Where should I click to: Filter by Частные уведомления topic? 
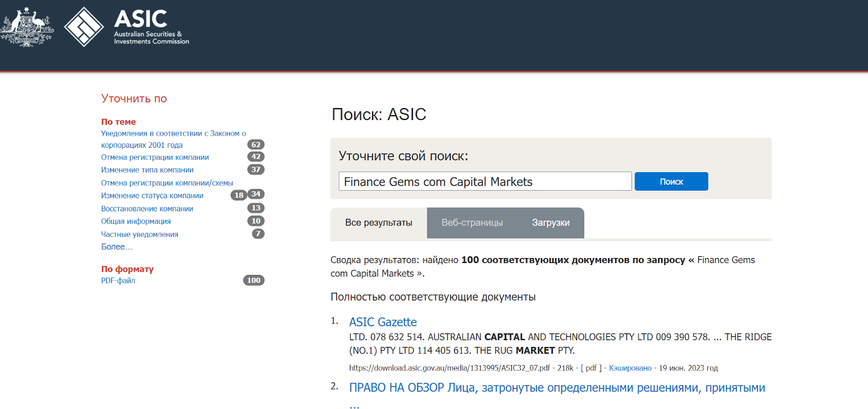click(139, 234)
